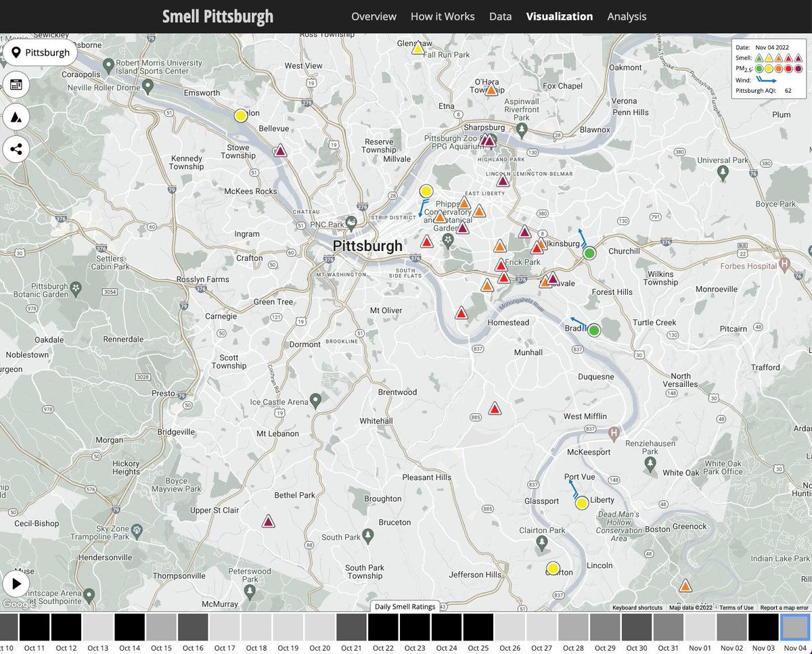Click green PM2.5 sensor near Churchill
The height and width of the screenshot is (654, 812).
click(x=589, y=254)
